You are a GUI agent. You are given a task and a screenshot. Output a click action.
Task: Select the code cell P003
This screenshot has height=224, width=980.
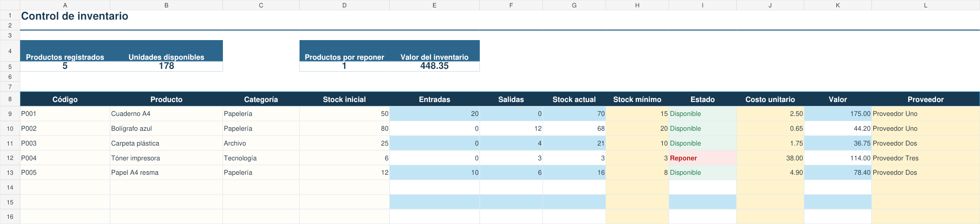(65, 143)
